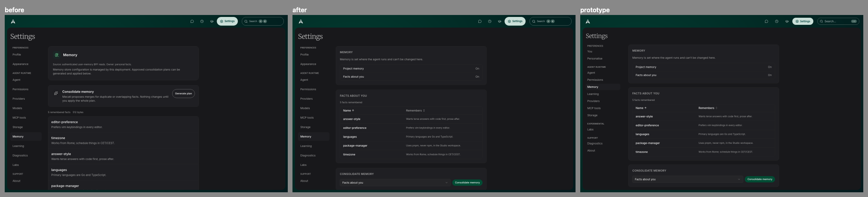868x197 pixels.
Task: Focus Search field in prototype panel
Action: [x=838, y=21]
